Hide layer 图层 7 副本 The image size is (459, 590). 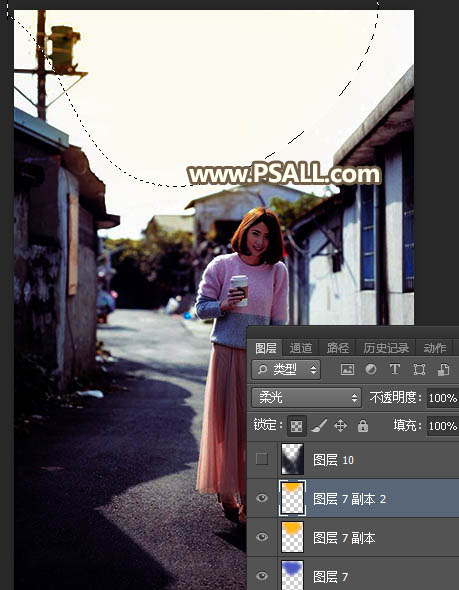point(262,537)
